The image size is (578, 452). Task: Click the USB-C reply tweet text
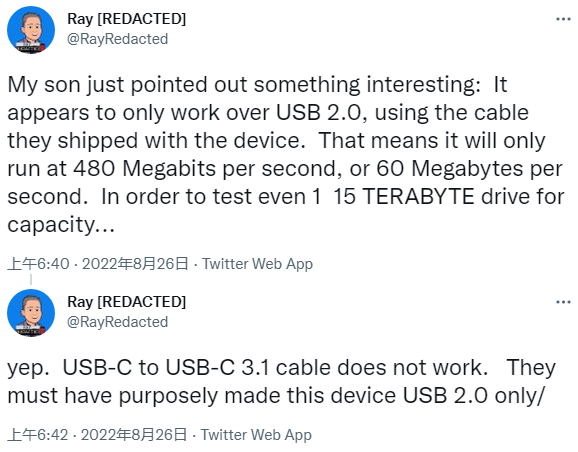282,382
